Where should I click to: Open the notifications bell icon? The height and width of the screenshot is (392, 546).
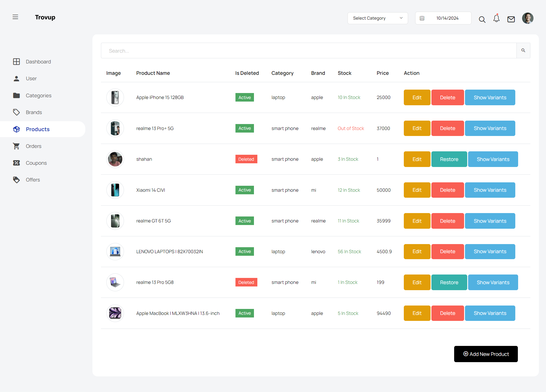497,18
